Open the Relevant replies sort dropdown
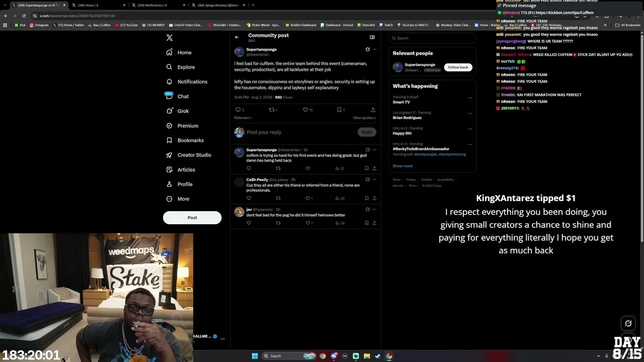The image size is (644, 362). [243, 118]
